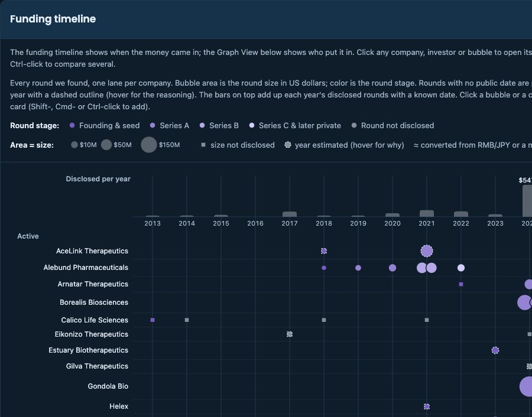Select AceLink's large dashed 2021 bubble
Screen dimensions: 532x417
point(426,251)
